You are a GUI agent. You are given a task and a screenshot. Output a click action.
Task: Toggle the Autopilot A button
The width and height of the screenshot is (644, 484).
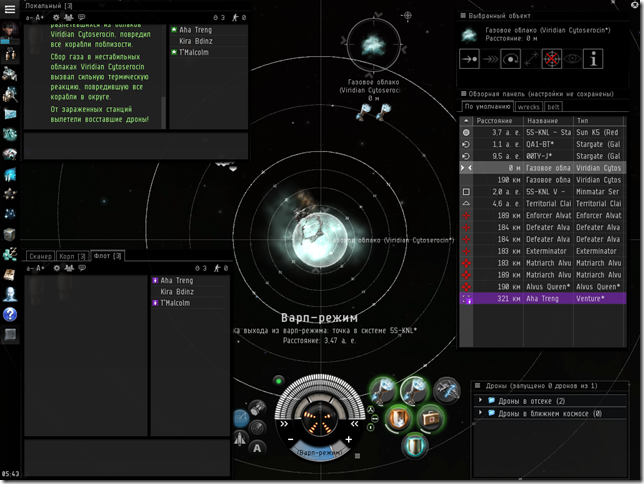click(x=257, y=448)
